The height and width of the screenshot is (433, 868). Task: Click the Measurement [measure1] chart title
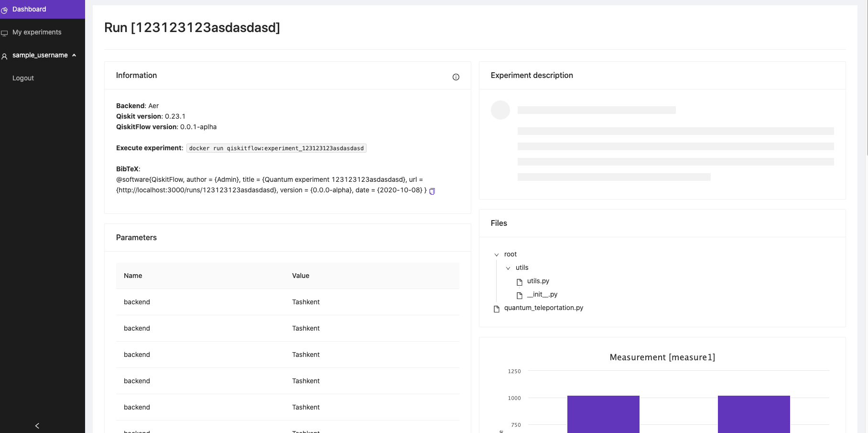pos(662,357)
